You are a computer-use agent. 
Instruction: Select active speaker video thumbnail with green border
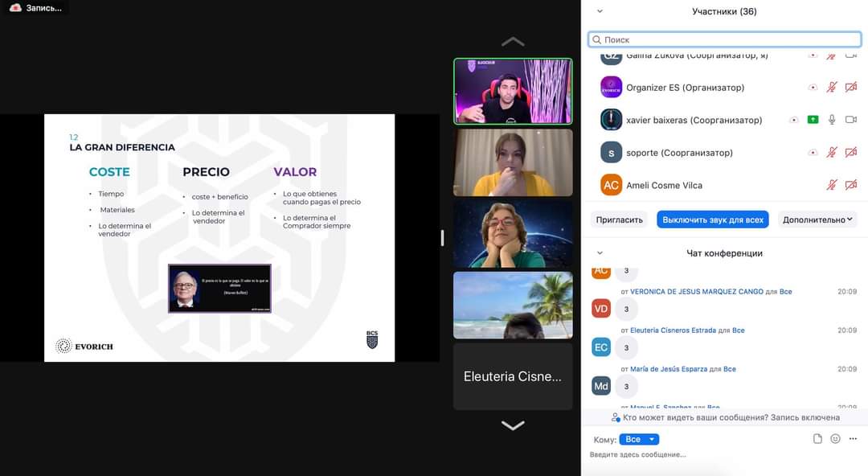click(513, 92)
